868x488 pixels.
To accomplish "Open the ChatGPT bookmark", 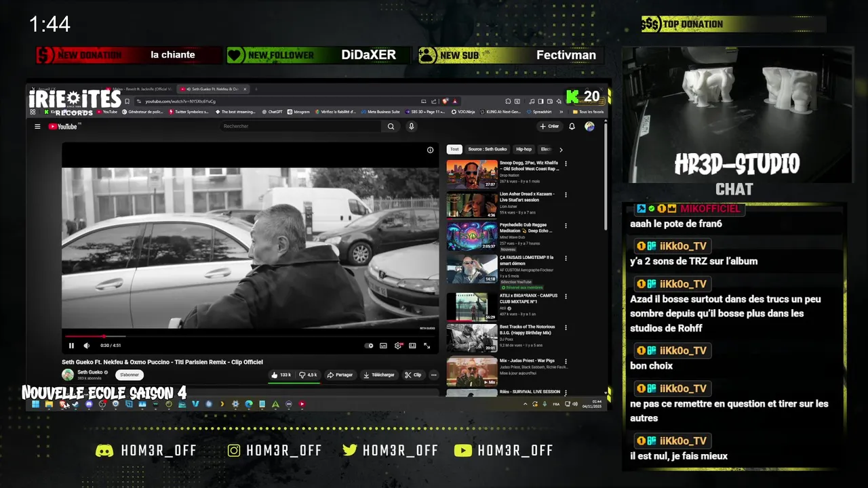I will [x=272, y=112].
